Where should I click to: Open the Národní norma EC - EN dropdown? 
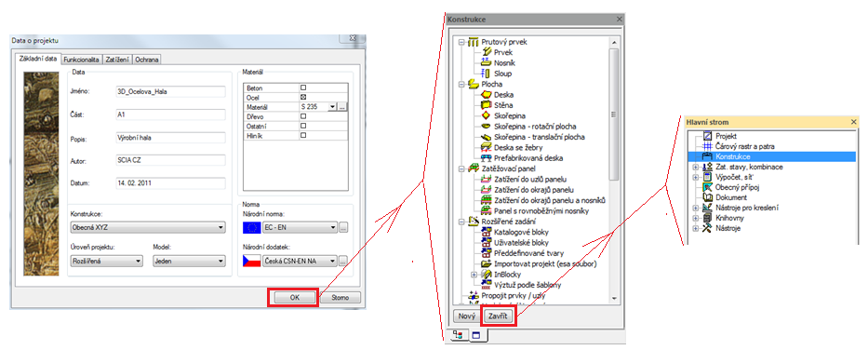click(300, 227)
